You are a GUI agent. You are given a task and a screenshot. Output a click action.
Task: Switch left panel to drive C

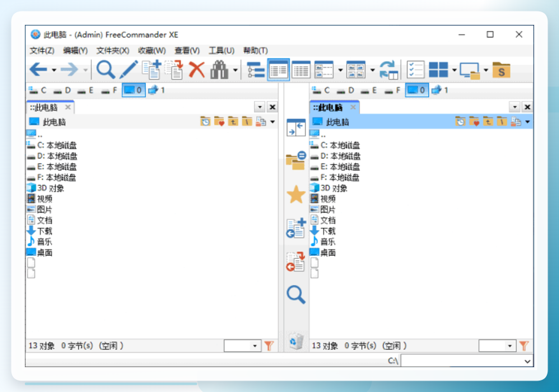[38, 90]
